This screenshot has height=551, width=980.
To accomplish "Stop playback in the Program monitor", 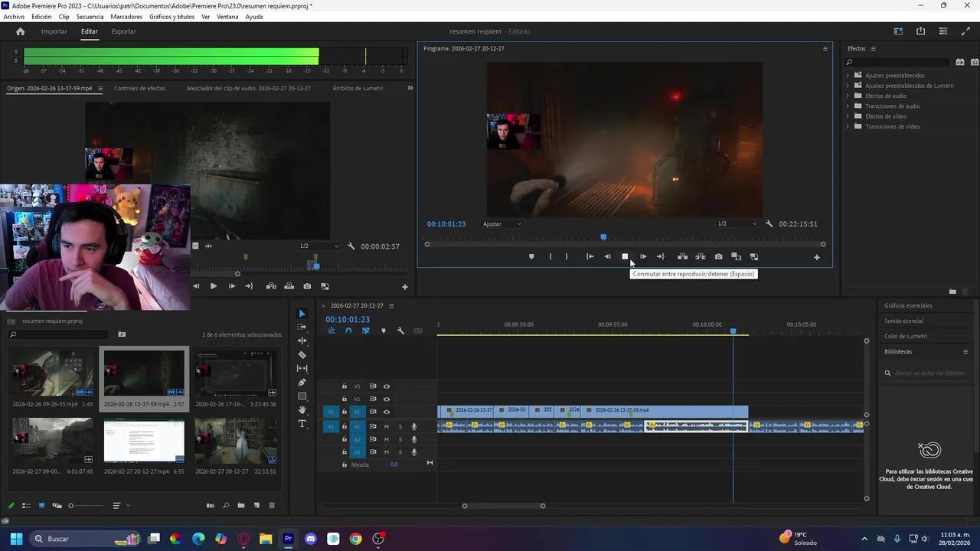I will point(625,257).
